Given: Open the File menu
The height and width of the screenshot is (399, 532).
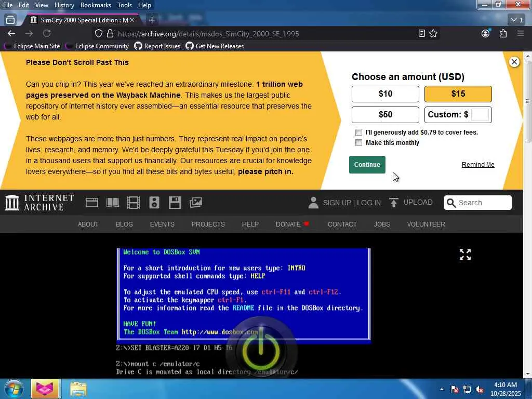Looking at the screenshot, I should (7, 5).
